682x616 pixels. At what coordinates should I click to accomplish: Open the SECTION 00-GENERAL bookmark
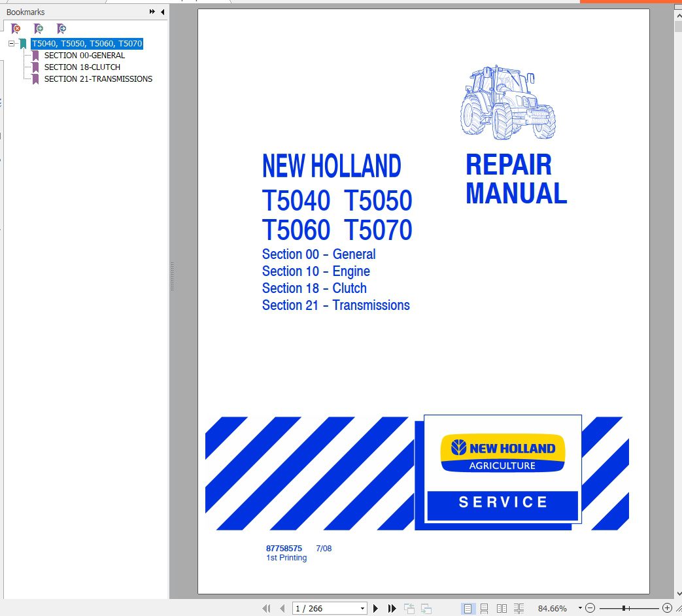84,55
